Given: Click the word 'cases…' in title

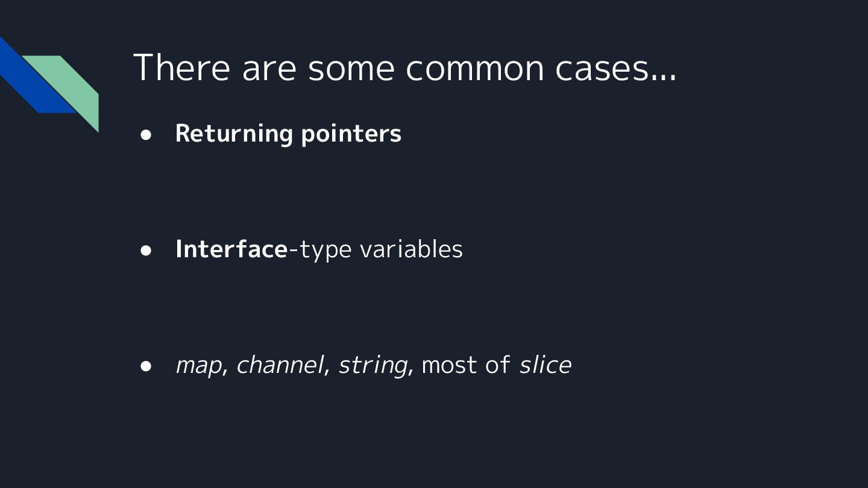Looking at the screenshot, I should click(x=615, y=67).
